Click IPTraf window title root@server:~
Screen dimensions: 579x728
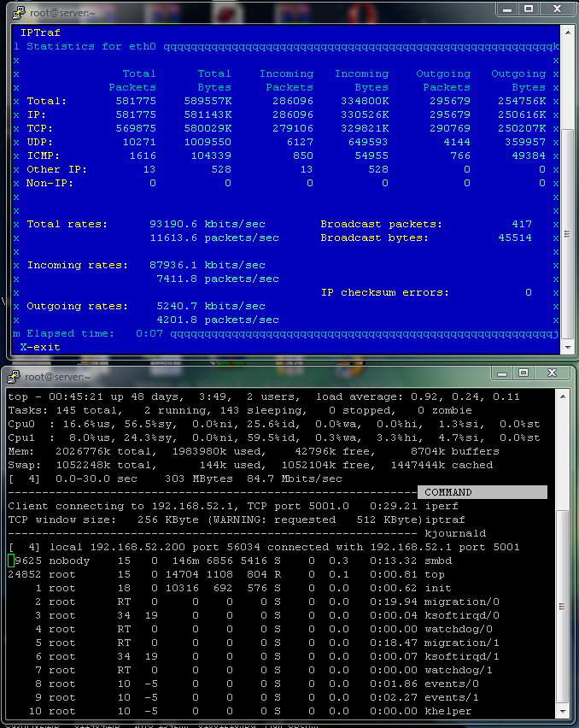pos(62,13)
